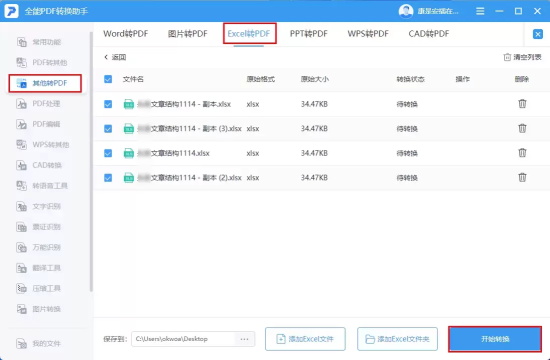Click the 文件名 column header

(133, 79)
